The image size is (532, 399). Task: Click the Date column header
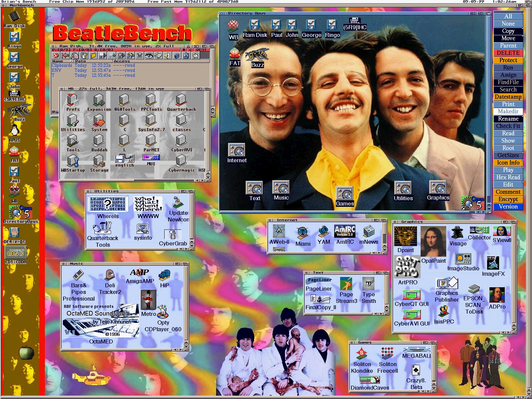point(80,61)
